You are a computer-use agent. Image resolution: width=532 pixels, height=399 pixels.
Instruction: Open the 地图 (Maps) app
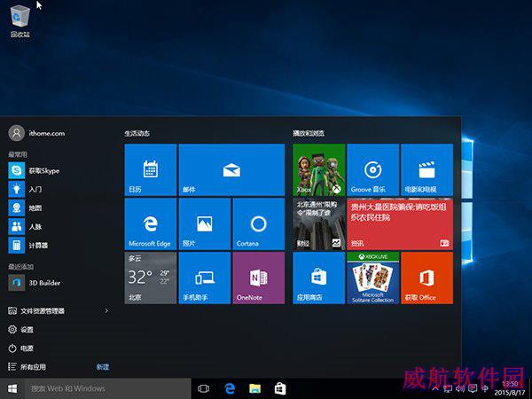tap(59, 207)
